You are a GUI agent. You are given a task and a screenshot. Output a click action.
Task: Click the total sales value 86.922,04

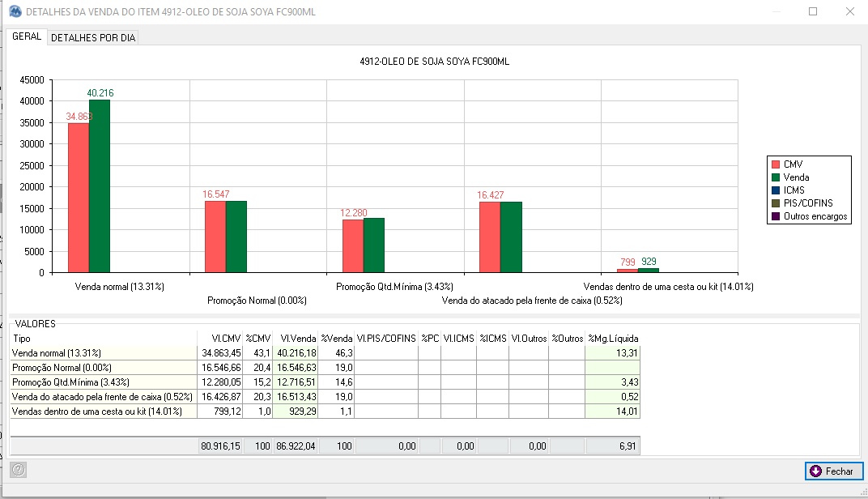[296, 446]
